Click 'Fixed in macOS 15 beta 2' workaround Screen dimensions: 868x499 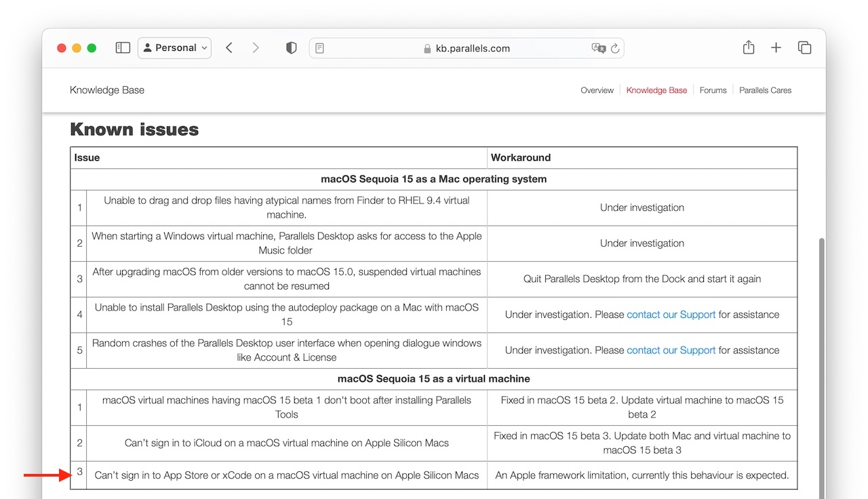(x=642, y=407)
